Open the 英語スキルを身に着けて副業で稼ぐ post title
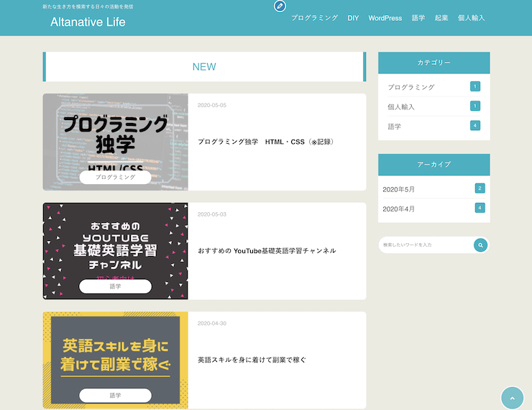 click(x=252, y=360)
